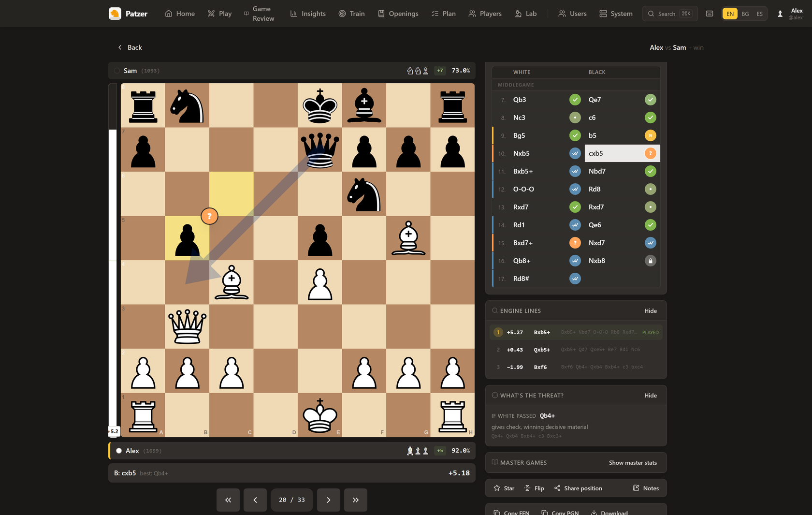The image size is (812, 515).
Task: Click the white bishop on c4
Action: point(232,282)
